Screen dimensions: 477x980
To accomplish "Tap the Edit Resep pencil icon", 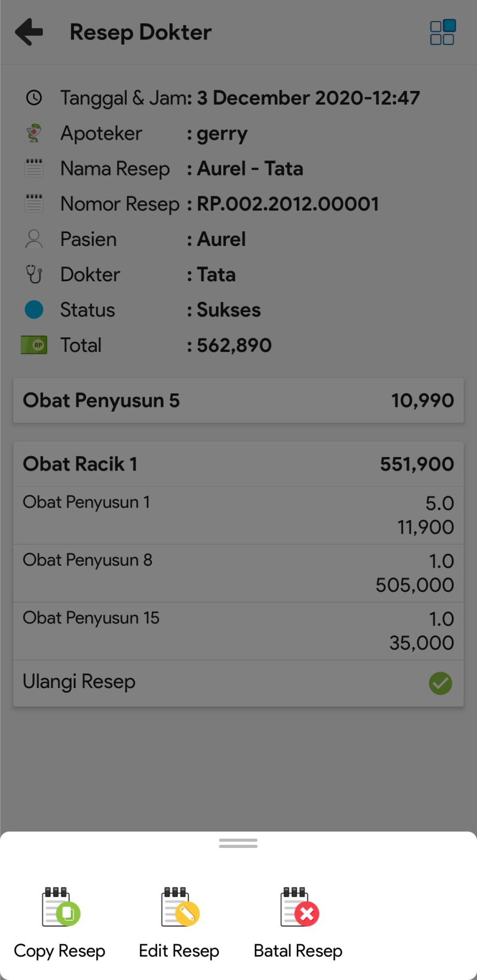I will click(x=180, y=907).
